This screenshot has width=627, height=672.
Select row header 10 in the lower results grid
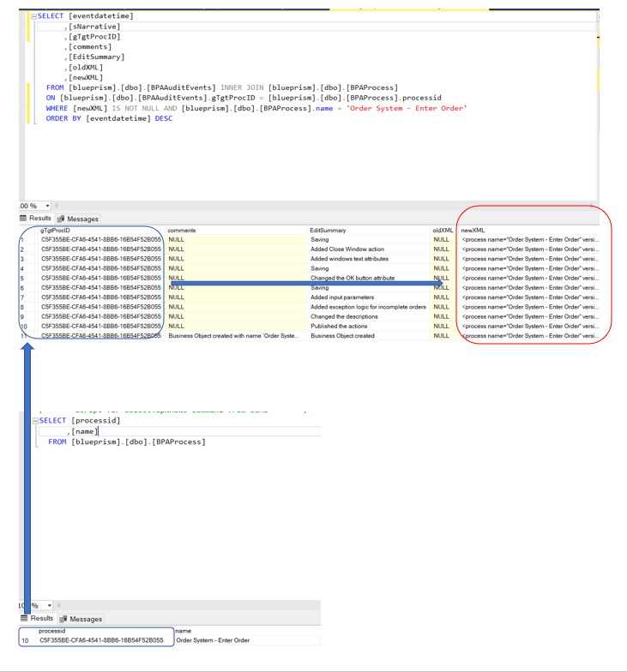(x=27, y=640)
